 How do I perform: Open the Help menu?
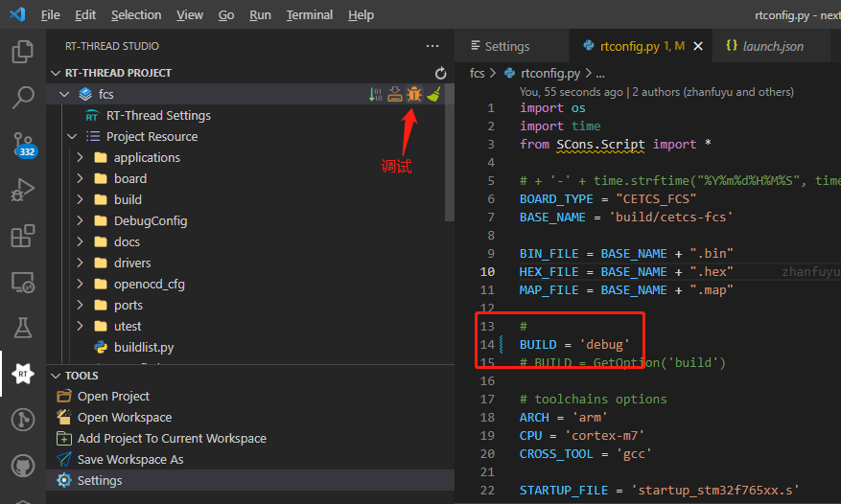click(x=361, y=15)
